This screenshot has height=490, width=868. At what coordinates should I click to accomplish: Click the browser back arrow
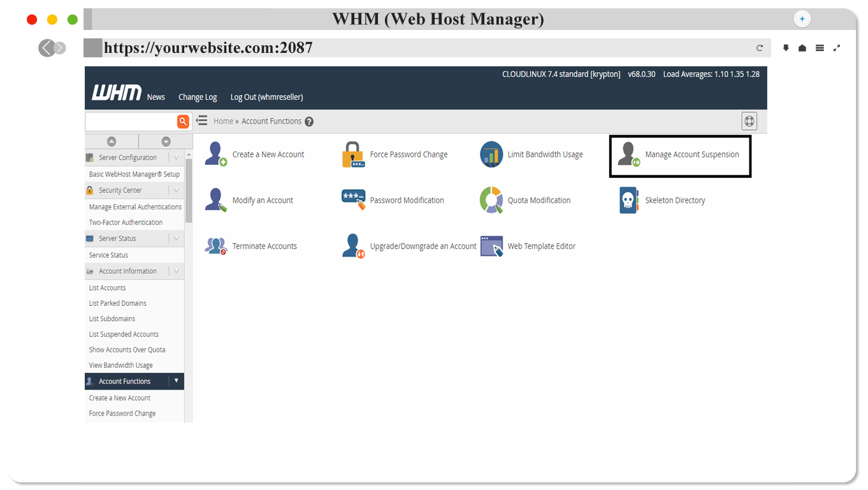pos(46,48)
